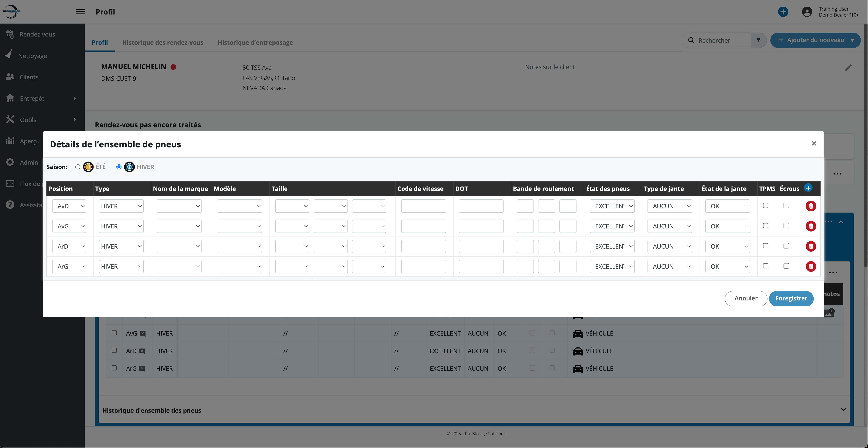Click the blue plus icon in top bar
Image resolution: width=868 pixels, height=448 pixels.
(x=783, y=12)
